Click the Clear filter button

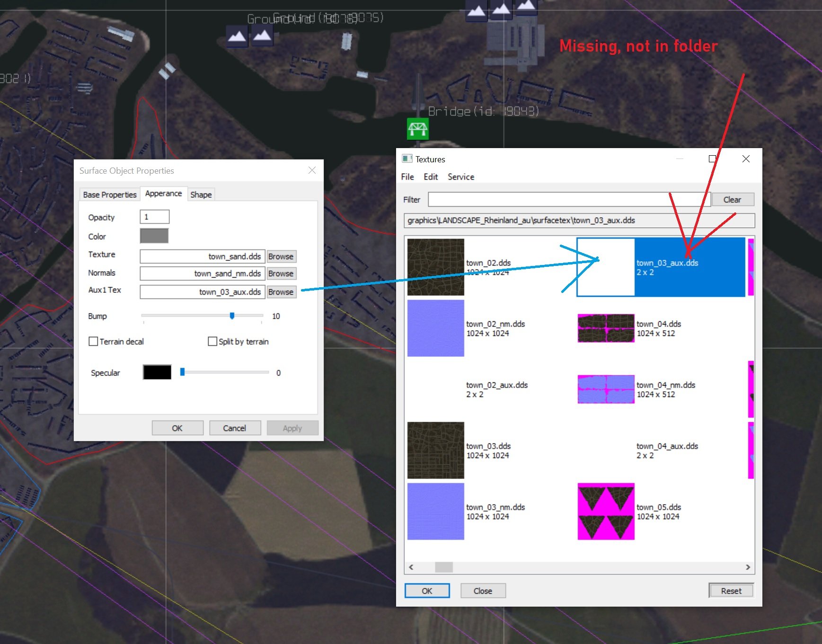[x=732, y=200]
